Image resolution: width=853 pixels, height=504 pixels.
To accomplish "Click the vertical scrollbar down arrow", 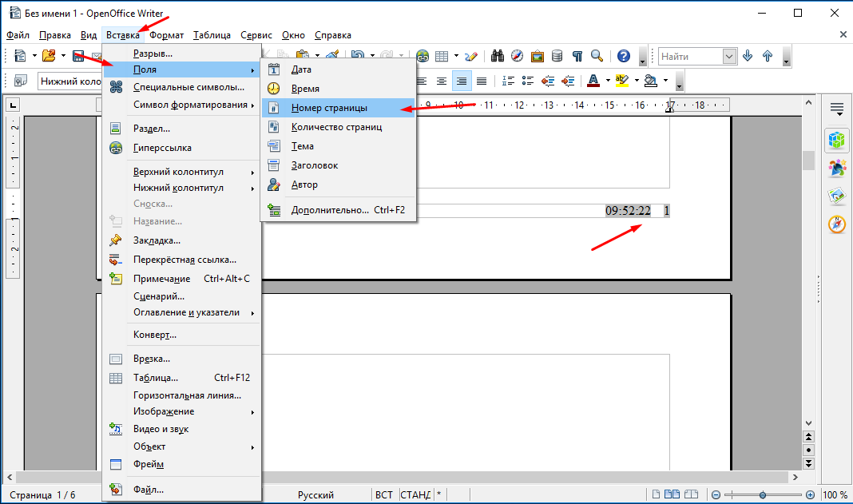I will [808, 423].
